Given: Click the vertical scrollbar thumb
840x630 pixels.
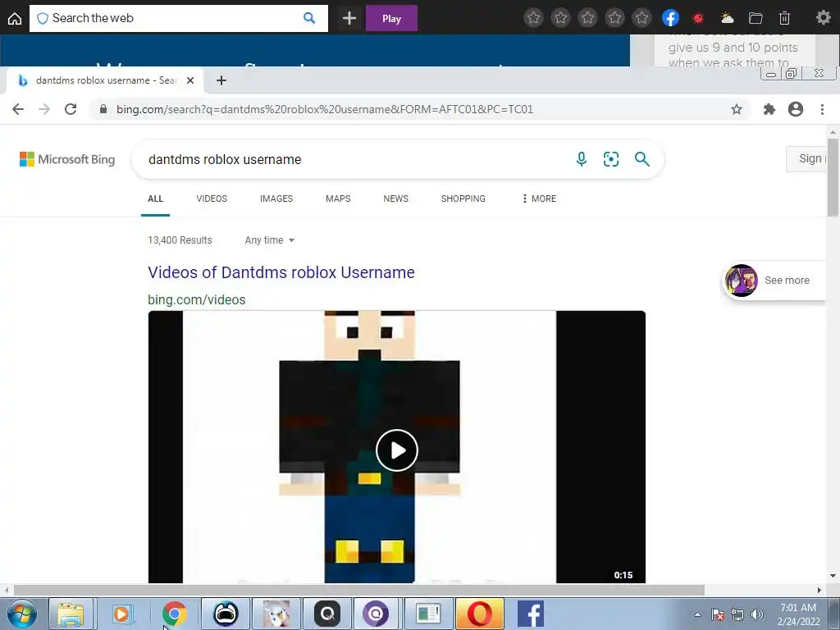Looking at the screenshot, I should point(833,178).
